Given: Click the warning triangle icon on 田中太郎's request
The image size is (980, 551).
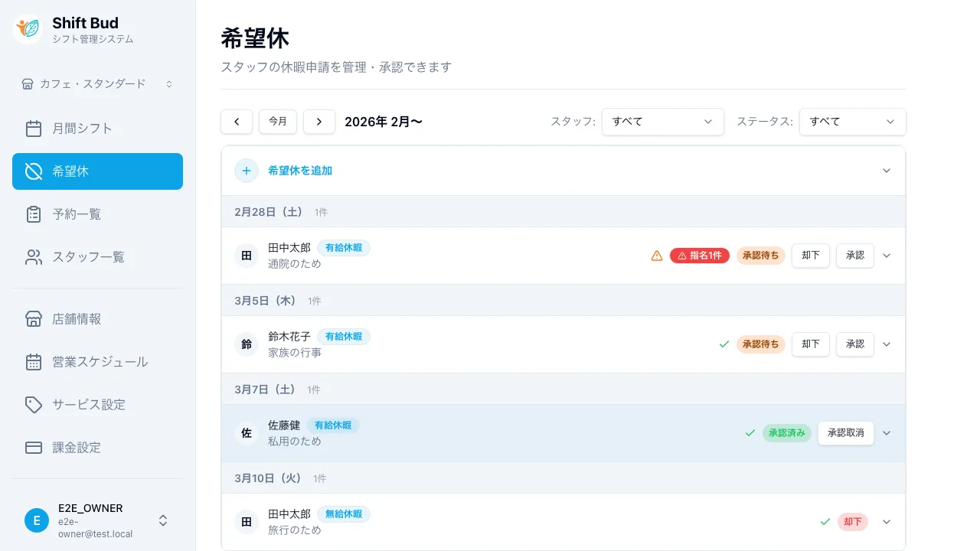Looking at the screenshot, I should tap(656, 256).
